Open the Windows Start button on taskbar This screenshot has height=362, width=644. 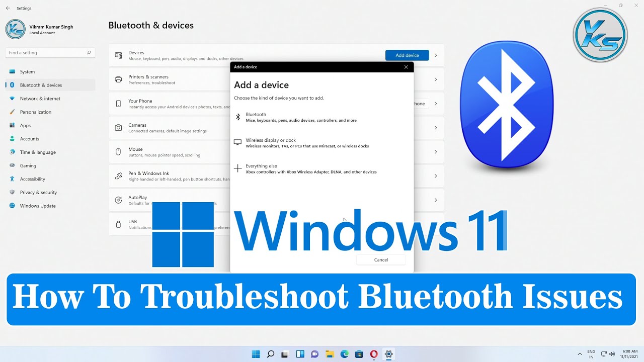tap(256, 354)
